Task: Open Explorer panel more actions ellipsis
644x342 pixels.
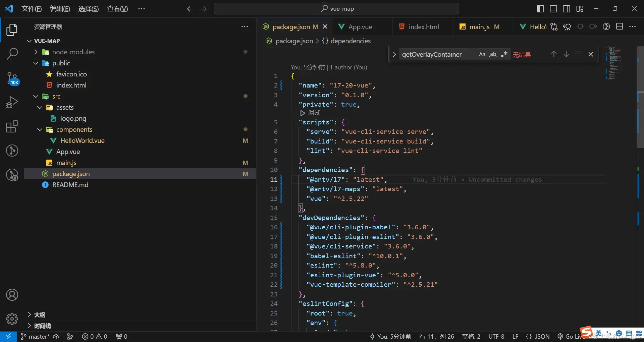Action: [x=245, y=27]
